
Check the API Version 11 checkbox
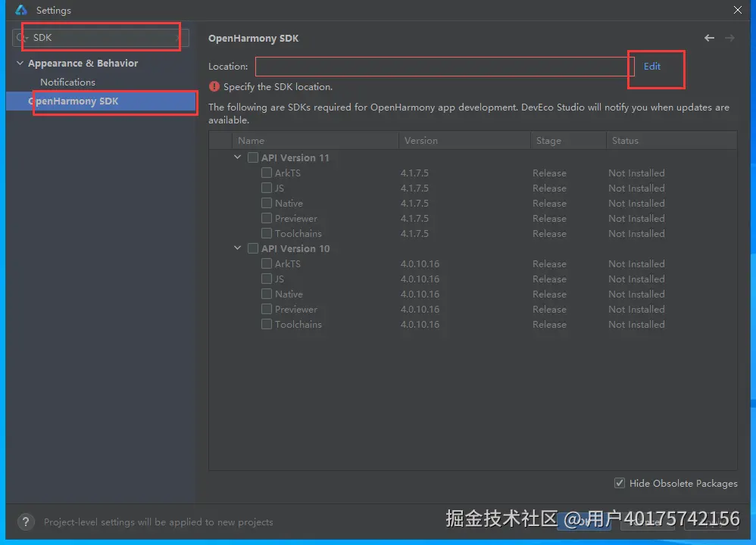(253, 157)
